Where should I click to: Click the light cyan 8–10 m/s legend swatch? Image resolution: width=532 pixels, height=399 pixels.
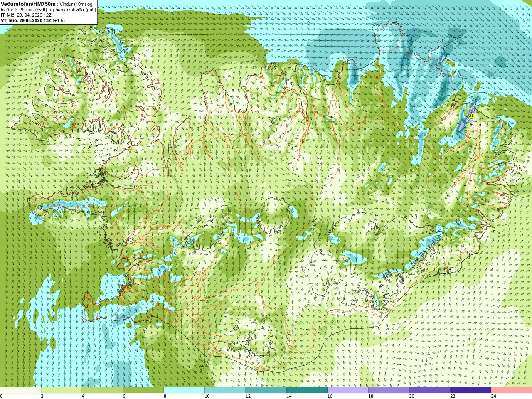(x=184, y=390)
